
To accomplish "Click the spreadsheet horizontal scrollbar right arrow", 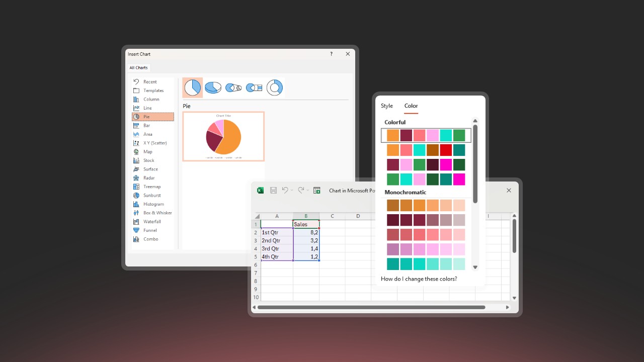I will [508, 307].
